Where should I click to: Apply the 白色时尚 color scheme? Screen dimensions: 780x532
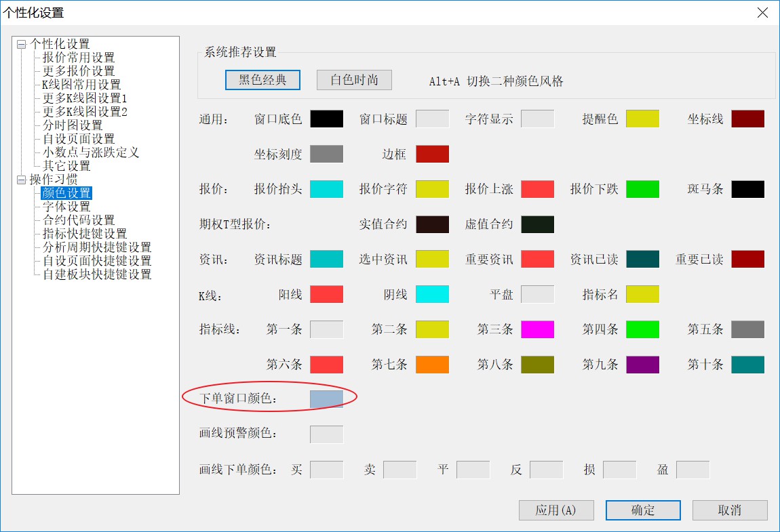click(354, 80)
